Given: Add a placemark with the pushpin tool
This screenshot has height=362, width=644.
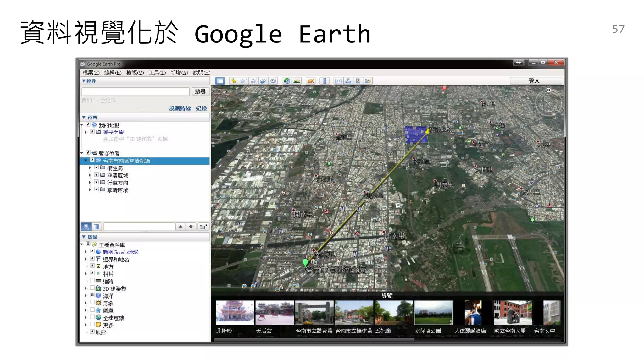Looking at the screenshot, I should 234,81.
